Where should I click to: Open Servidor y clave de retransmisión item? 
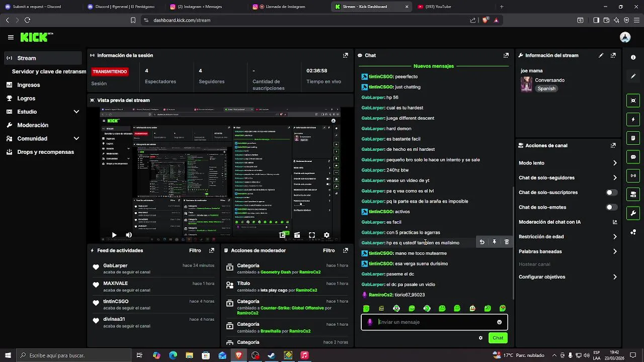[x=49, y=71]
